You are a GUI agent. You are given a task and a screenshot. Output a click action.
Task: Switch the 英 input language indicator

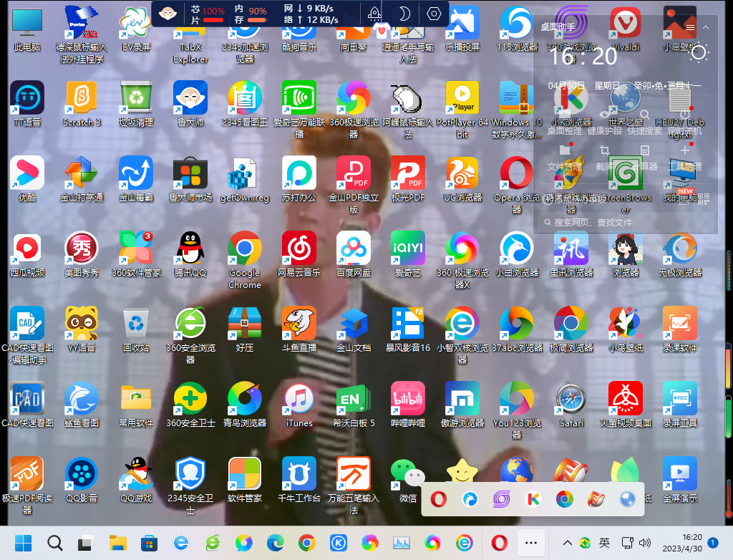point(605,543)
